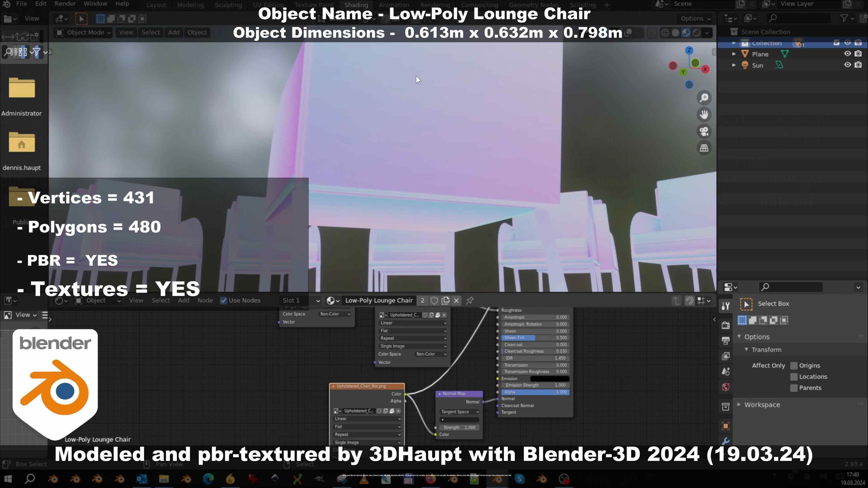This screenshot has width=868, height=488.
Task: Open the Scene properties tab
Action: click(x=725, y=371)
